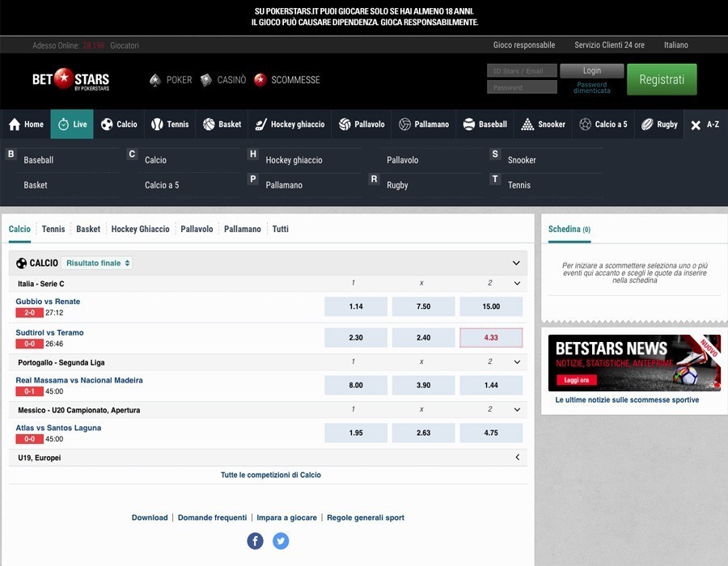The height and width of the screenshot is (566, 728).
Task: Open Le ultime notizie sulle scommesse link
Action: [627, 400]
